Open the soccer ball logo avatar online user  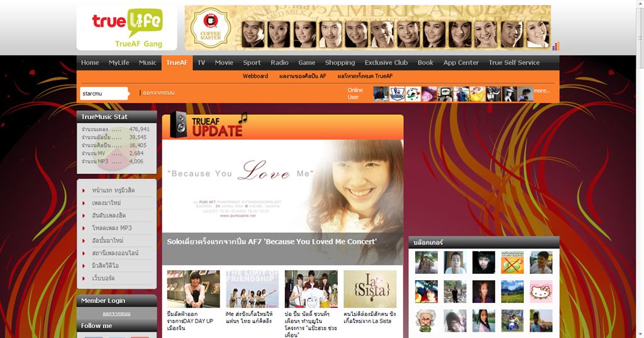point(413,94)
